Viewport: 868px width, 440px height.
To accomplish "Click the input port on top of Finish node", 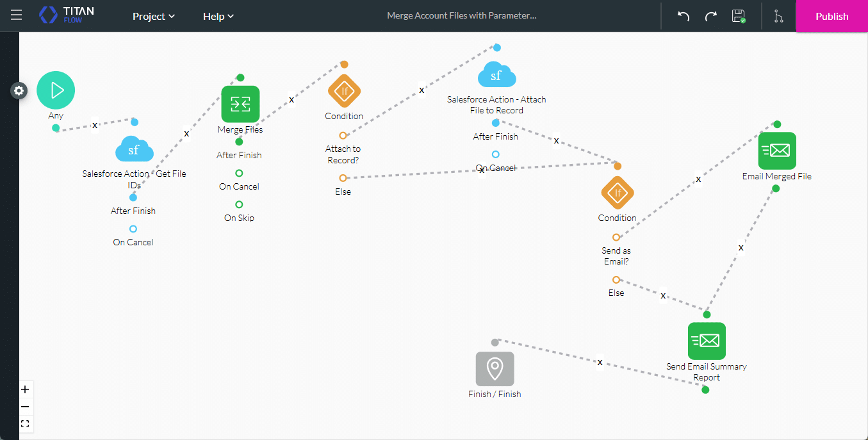I will pyautogui.click(x=495, y=343).
